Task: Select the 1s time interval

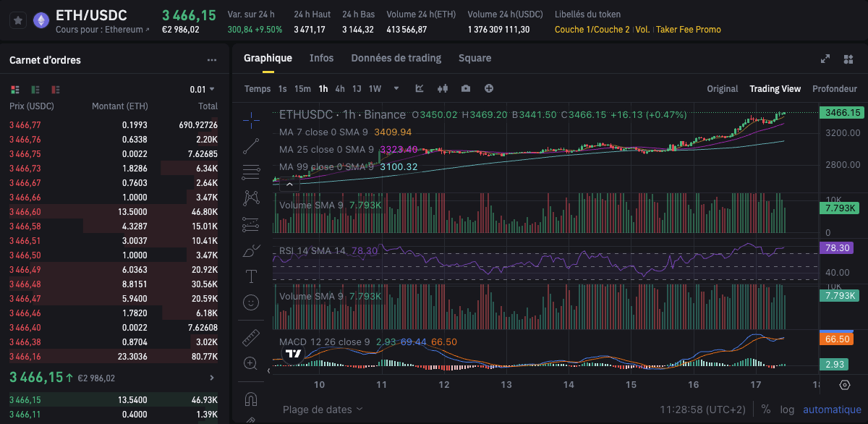Action: coord(283,89)
